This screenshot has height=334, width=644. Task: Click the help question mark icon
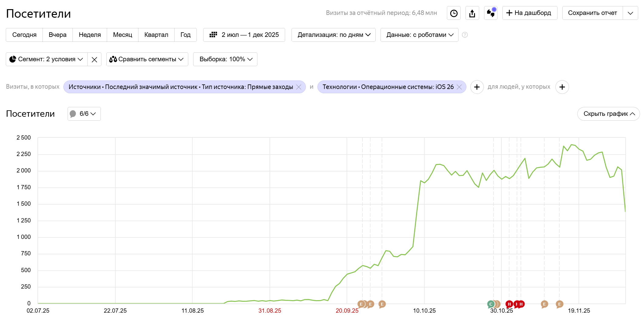[x=465, y=35]
